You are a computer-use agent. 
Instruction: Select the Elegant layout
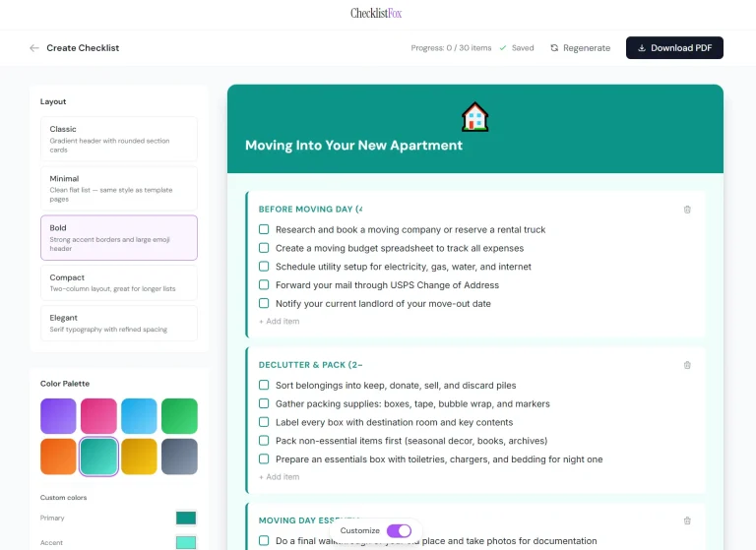pyautogui.click(x=119, y=323)
